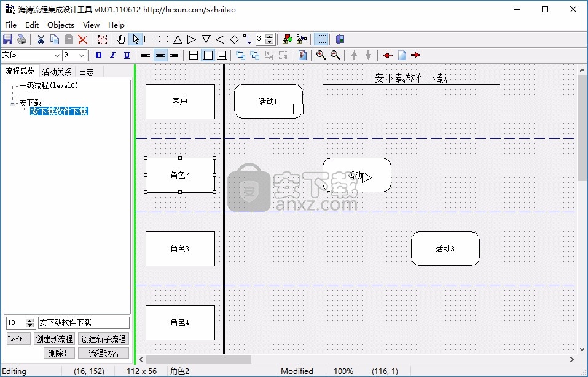
Task: Align text to the right
Action: click(174, 55)
